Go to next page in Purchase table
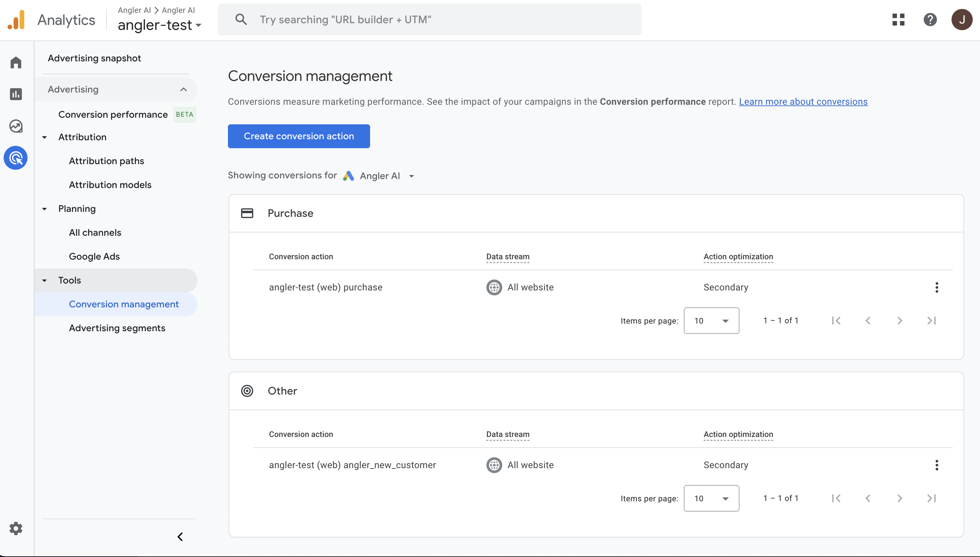The image size is (980, 557). point(899,321)
